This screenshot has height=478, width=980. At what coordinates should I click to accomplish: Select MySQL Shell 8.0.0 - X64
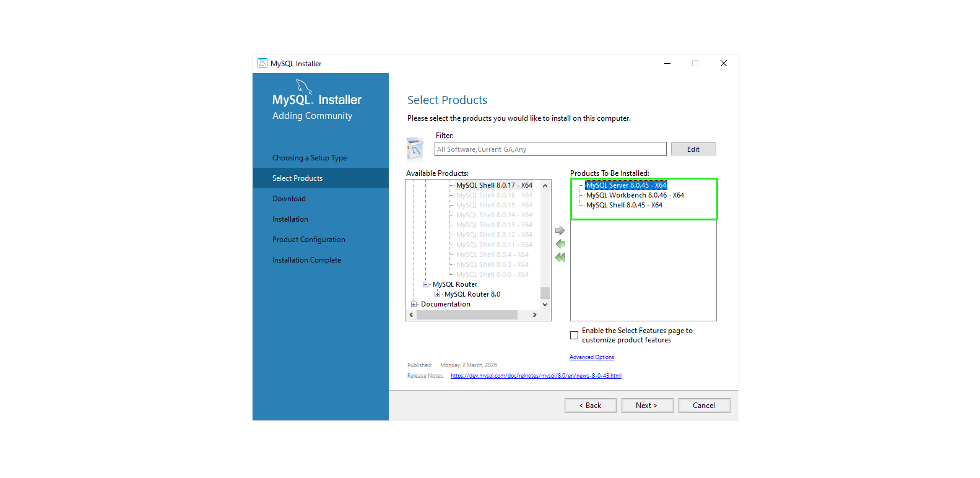point(492,274)
